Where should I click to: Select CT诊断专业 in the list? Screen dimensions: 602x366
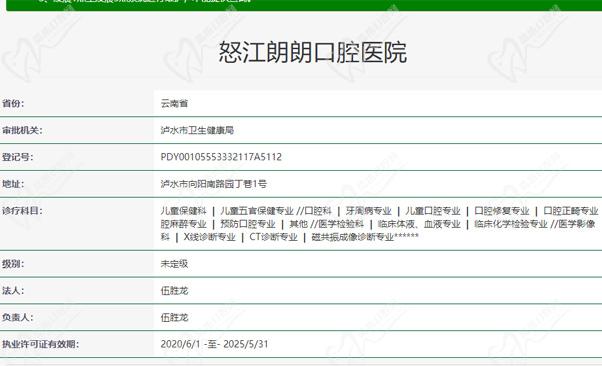tap(273, 237)
